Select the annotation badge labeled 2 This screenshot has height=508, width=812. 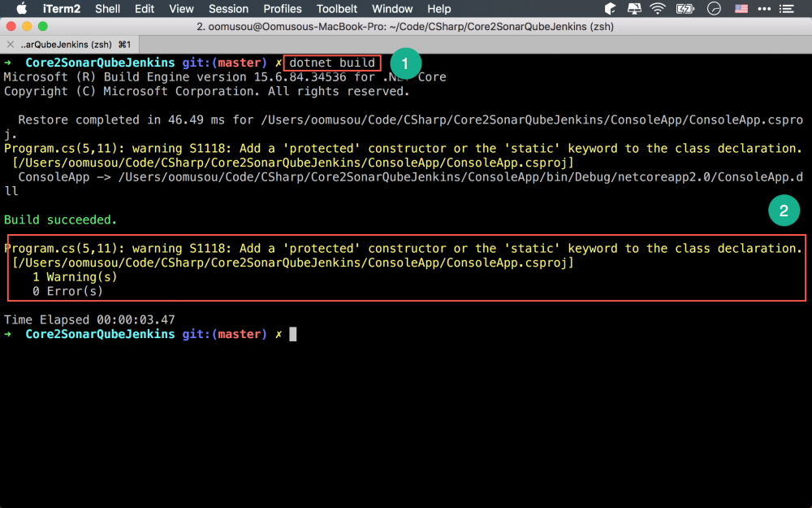[784, 210]
